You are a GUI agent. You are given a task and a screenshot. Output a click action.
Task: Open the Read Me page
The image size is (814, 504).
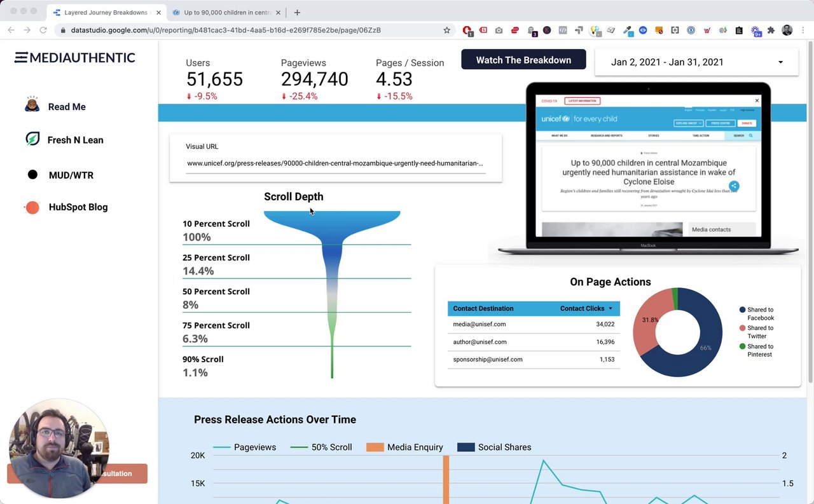(x=67, y=107)
